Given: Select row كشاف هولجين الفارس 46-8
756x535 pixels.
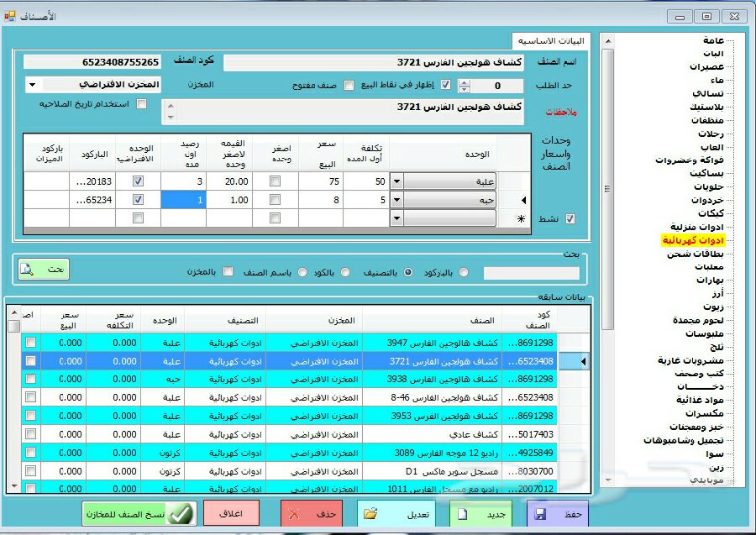Looking at the screenshot, I should [x=289, y=397].
